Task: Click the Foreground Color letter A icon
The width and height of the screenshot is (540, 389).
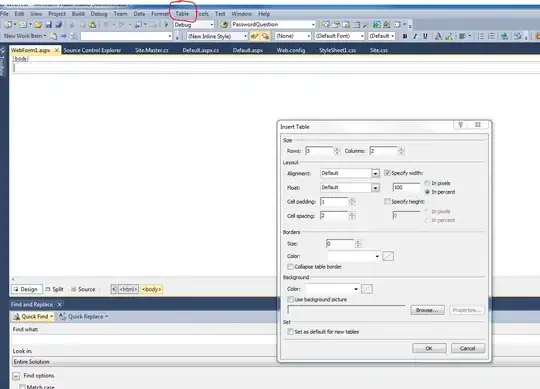Action: pyautogui.click(x=438, y=36)
